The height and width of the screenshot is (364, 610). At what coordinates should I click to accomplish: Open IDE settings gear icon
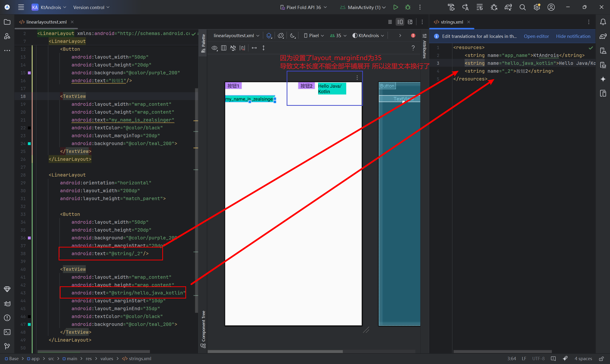point(537,7)
